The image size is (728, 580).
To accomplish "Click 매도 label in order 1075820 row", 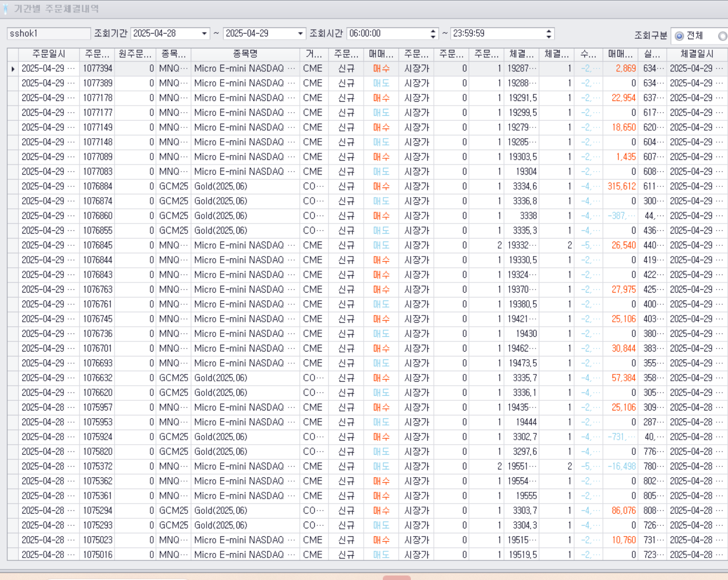I will click(x=381, y=452).
